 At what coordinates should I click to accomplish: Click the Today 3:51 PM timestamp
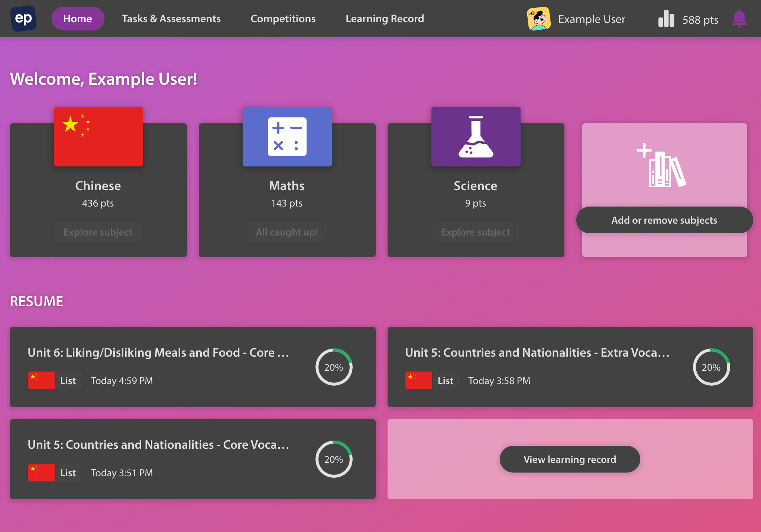(122, 473)
